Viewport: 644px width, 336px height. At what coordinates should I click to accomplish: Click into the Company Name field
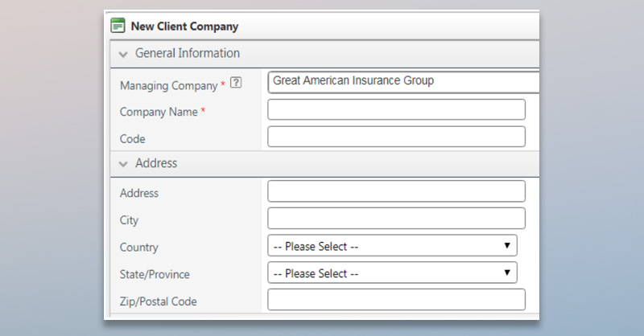396,110
